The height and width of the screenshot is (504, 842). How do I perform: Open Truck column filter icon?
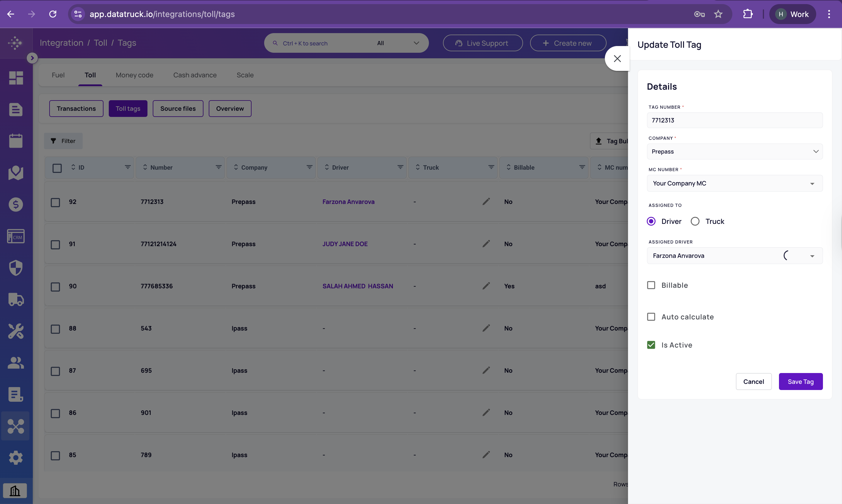(x=491, y=167)
